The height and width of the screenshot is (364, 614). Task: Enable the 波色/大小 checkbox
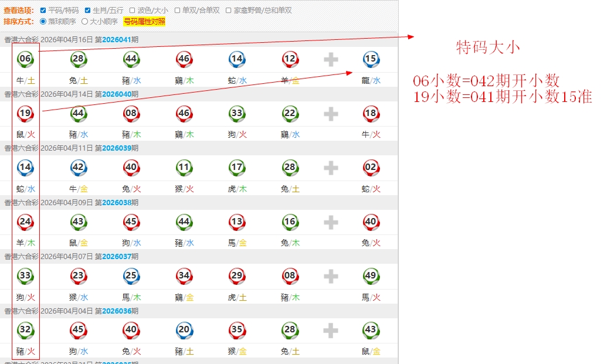(x=133, y=11)
